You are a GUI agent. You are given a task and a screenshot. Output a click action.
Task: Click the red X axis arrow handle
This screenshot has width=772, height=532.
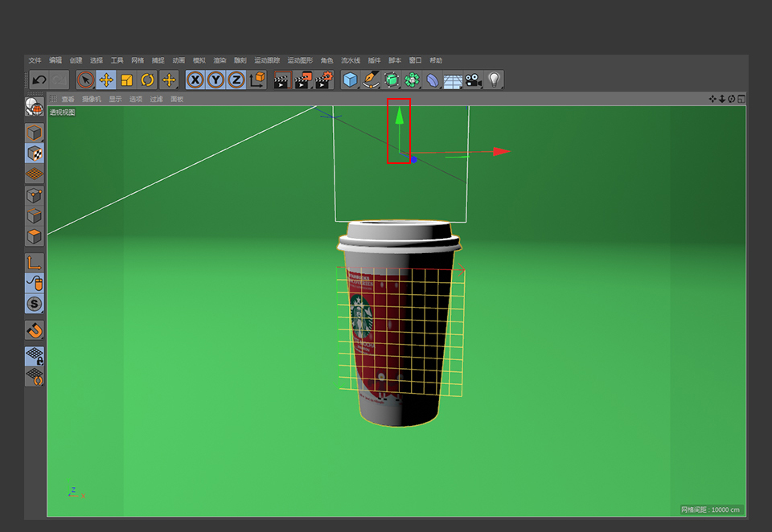pyautogui.click(x=502, y=152)
